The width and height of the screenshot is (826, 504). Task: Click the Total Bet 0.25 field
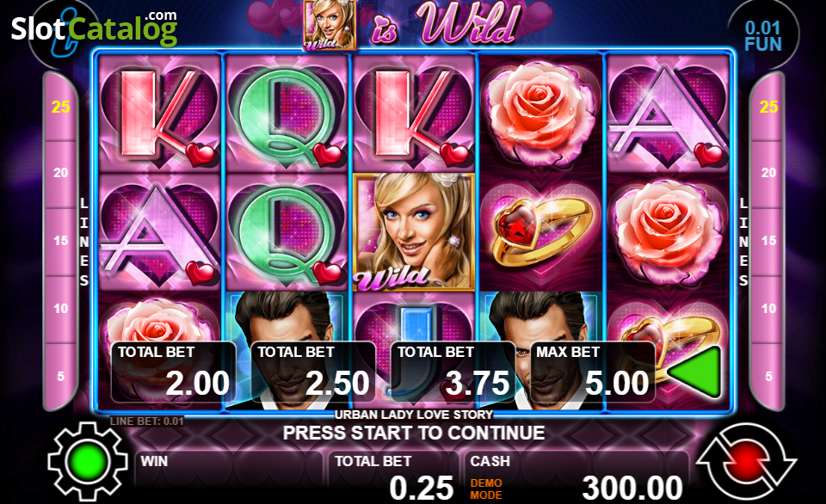[394, 476]
